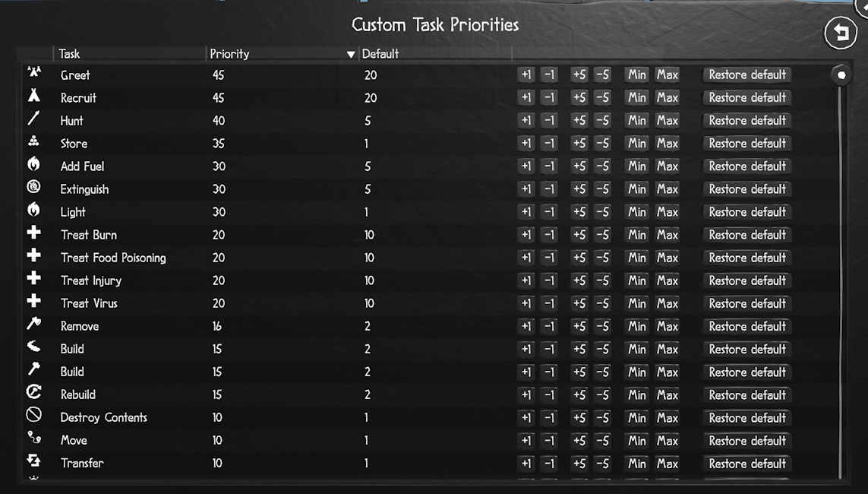The image size is (868, 494).
Task: Increase Greet priority by +1
Action: (526, 74)
